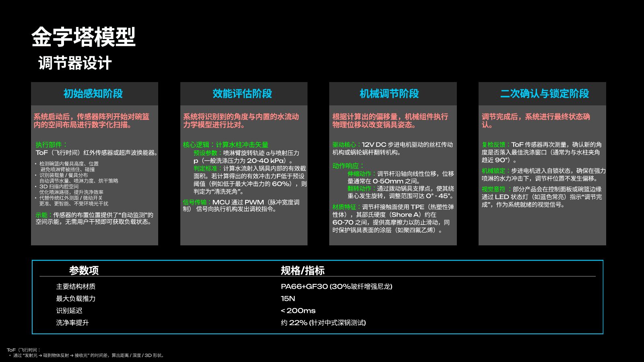Click the bullet 检测碗篮内餐具高度、位置
This screenshot has height=362, width=644.
[x=69, y=164]
